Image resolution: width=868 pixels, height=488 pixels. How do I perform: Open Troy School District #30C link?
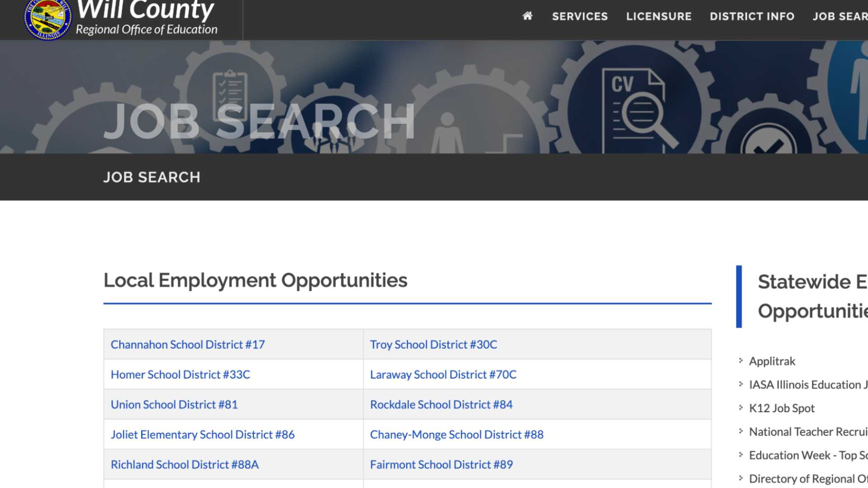[433, 344]
